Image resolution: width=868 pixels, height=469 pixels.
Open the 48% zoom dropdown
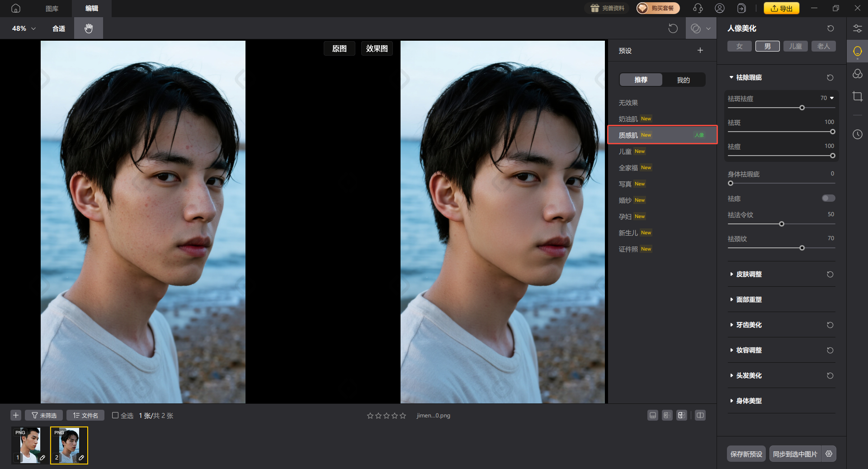pyautogui.click(x=24, y=28)
